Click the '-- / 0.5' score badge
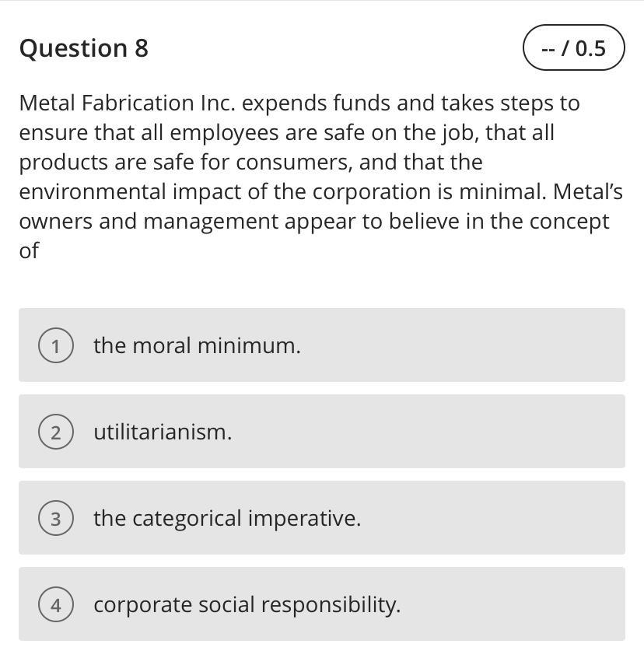The width and height of the screenshot is (644, 651). [573, 47]
